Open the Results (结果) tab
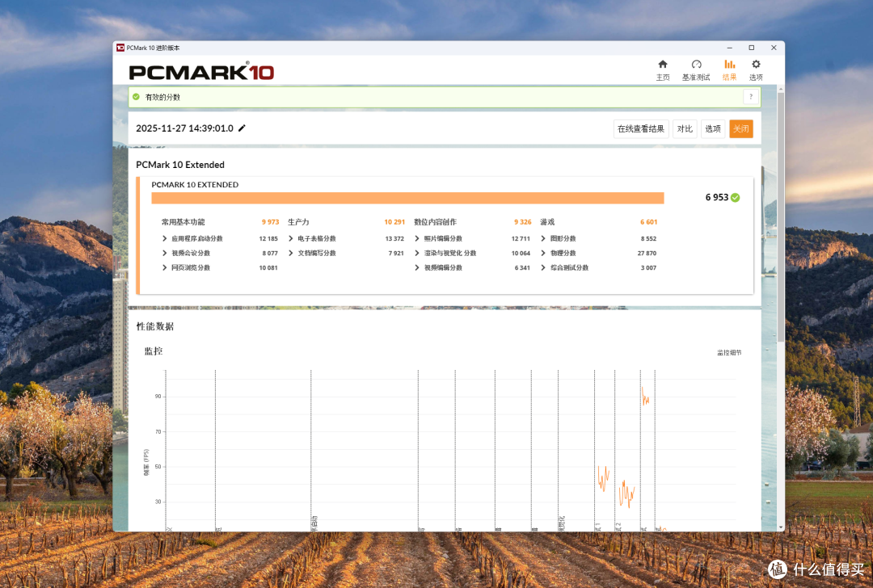This screenshot has height=588, width=873. [729, 70]
